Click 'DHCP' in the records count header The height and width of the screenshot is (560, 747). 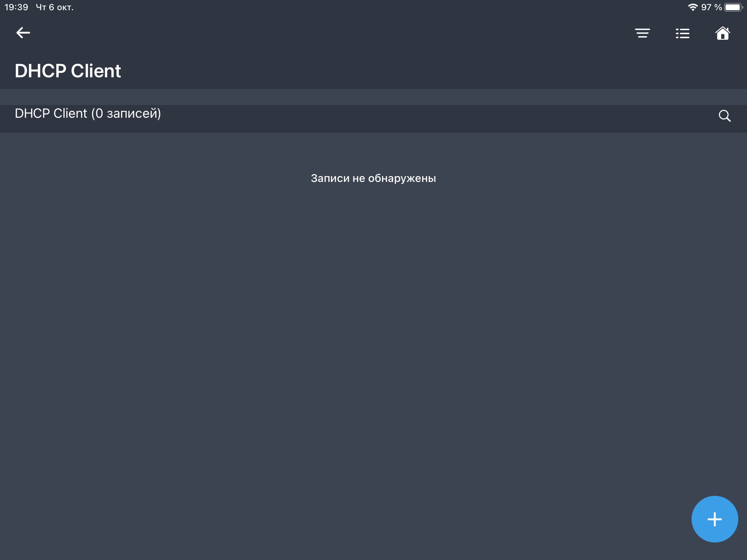coord(32,114)
